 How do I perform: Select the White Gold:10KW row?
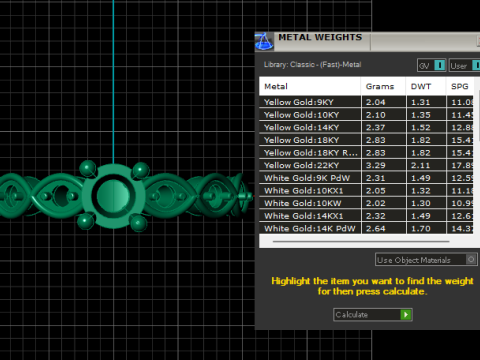point(366,203)
